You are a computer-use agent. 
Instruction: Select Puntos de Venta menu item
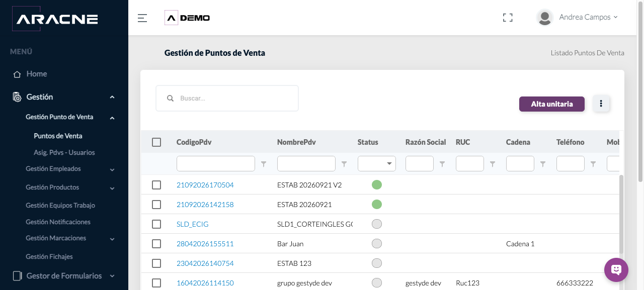58,136
